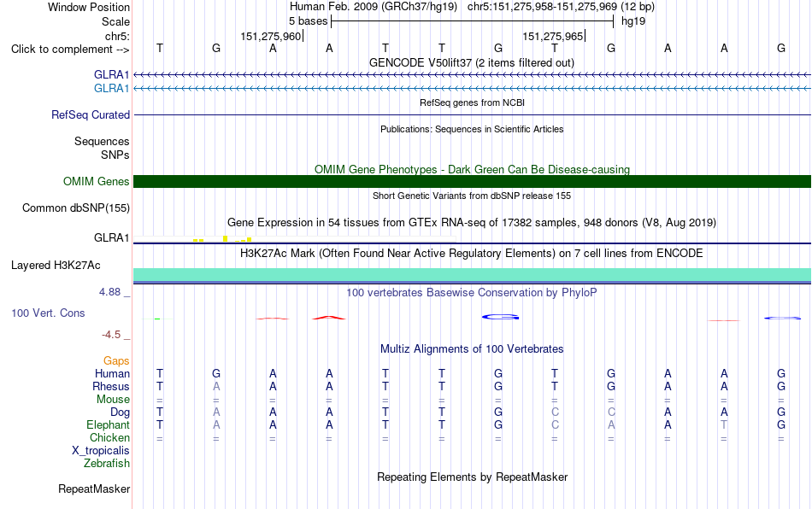Click the '151,275,960' ruler position

270,36
